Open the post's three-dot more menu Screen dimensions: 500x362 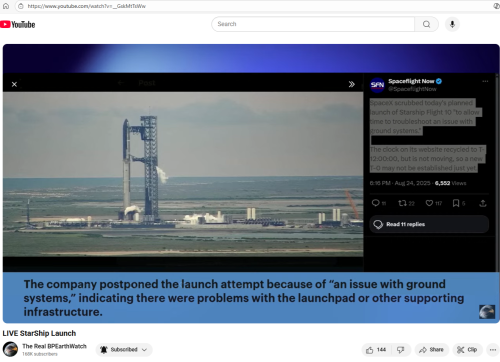point(485,81)
